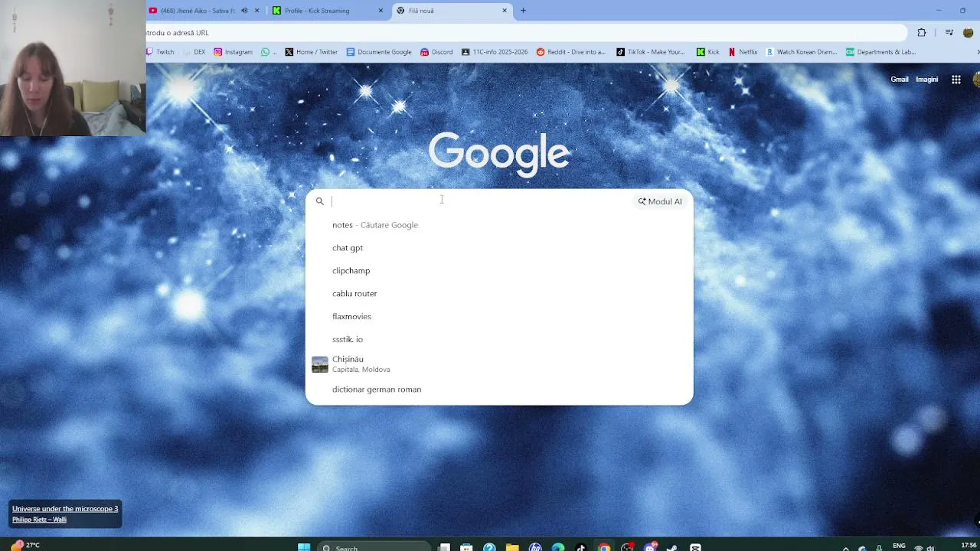This screenshot has width=980, height=551.
Task: Open the HP app on the taskbar
Action: click(x=535, y=547)
